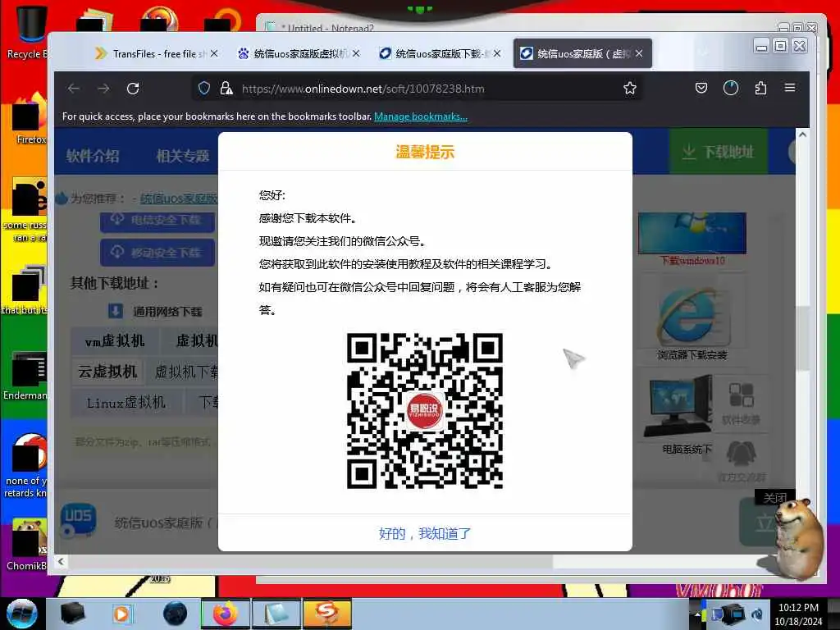Open the 云虚拟机 tag
Screen dimensions: 840x630
(107, 372)
